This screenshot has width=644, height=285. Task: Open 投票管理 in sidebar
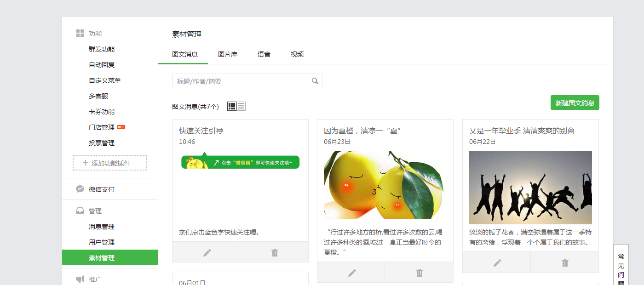click(x=102, y=143)
